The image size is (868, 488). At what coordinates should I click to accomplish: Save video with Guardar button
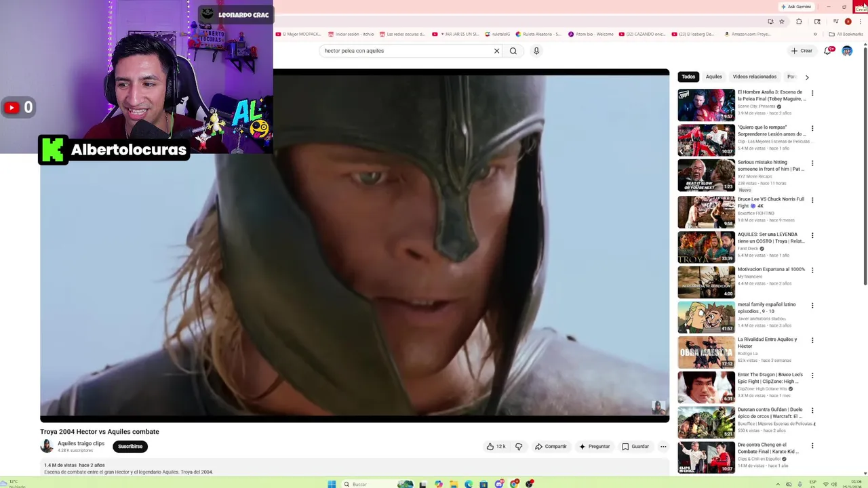635,447
